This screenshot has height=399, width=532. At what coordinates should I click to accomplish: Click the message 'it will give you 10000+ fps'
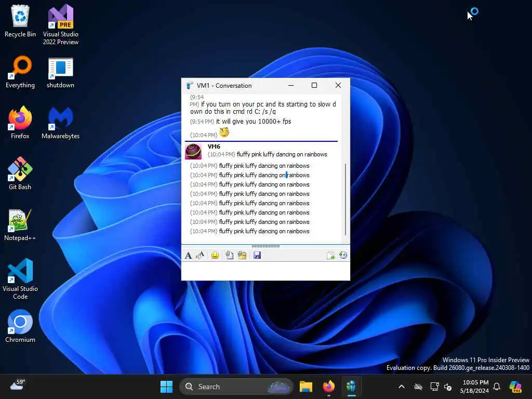(254, 122)
